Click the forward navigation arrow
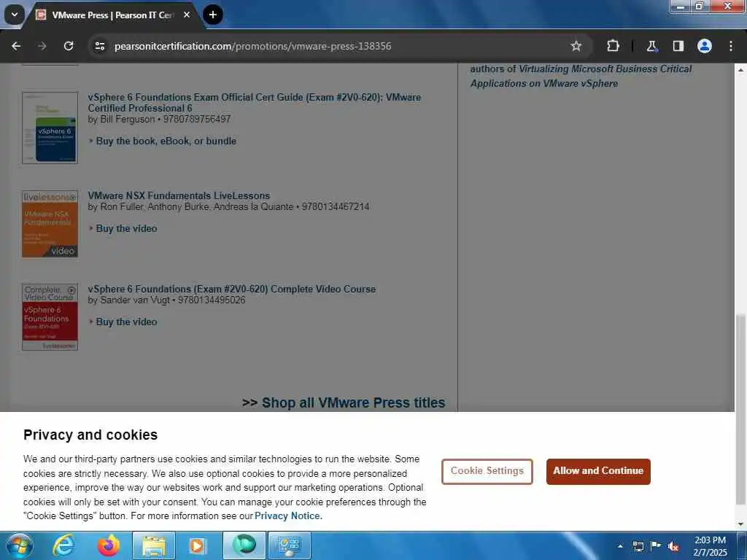The image size is (747, 560). point(42,46)
